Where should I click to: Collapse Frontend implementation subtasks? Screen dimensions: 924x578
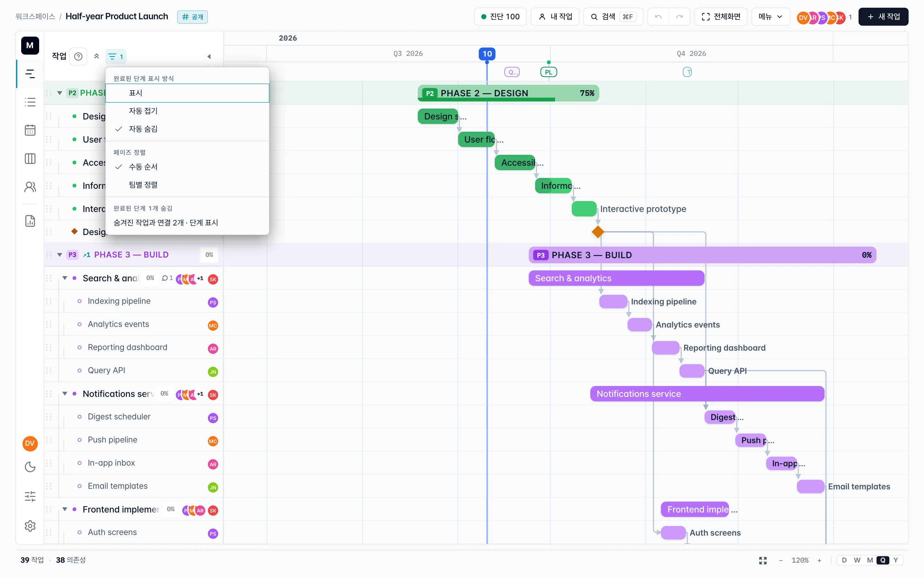pos(65,509)
